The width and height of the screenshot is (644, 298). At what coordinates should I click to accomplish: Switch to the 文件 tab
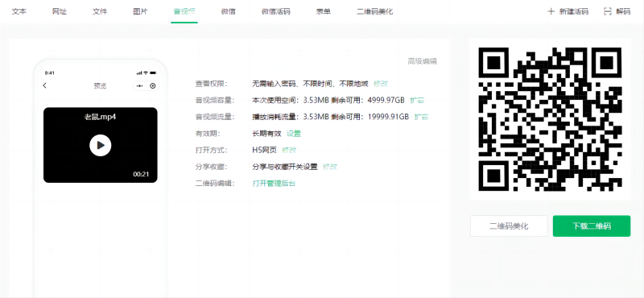(100, 11)
